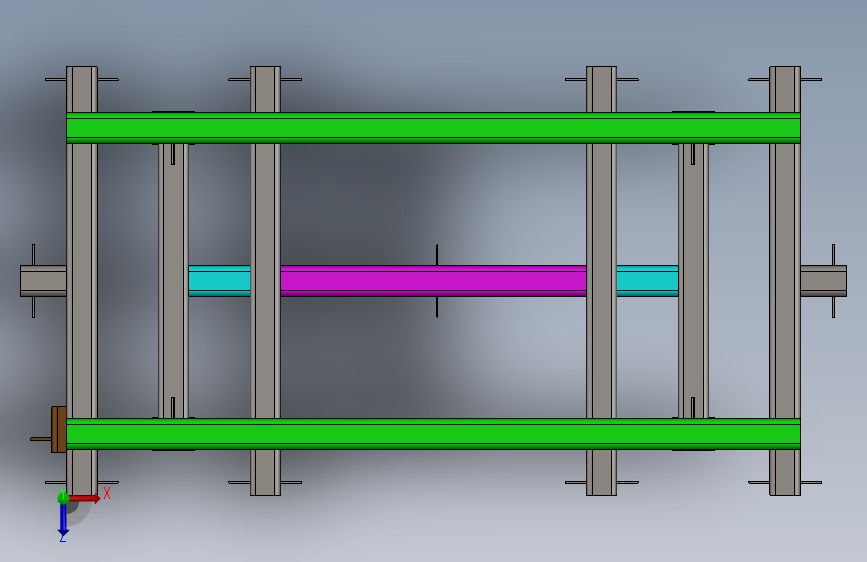This screenshot has width=867, height=562.
Task: Pick the top green horizontal beam
Action: (x=434, y=128)
